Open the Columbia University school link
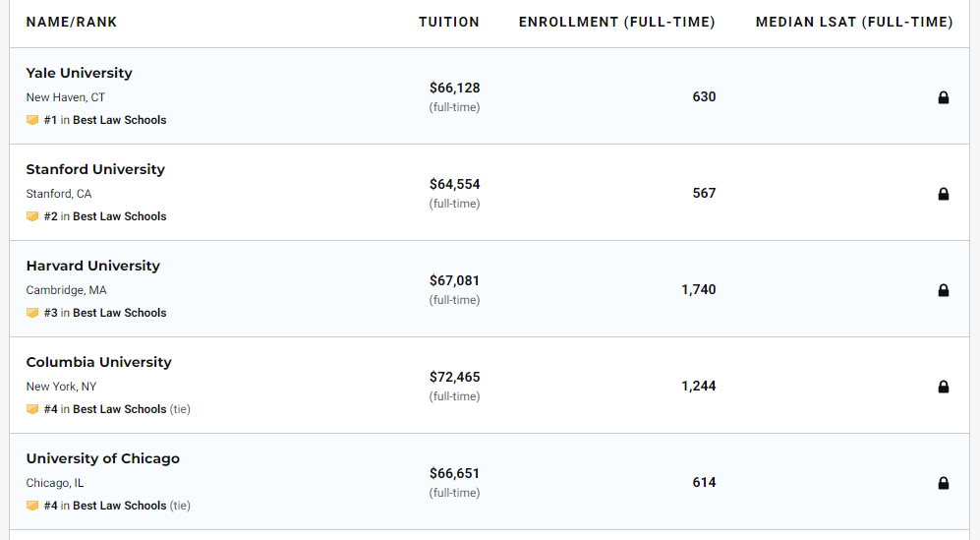 [98, 362]
